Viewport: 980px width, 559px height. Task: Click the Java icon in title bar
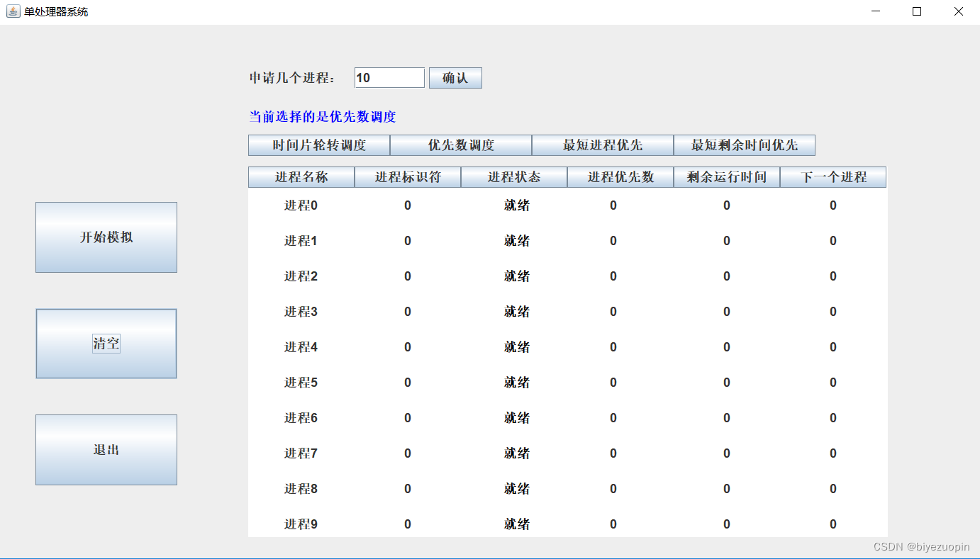pos(13,11)
